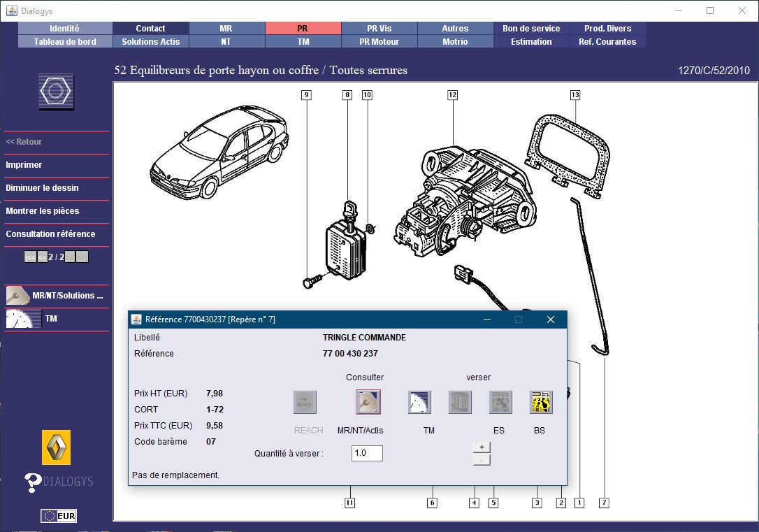Click the EUR currency flag indicator

(x=59, y=515)
